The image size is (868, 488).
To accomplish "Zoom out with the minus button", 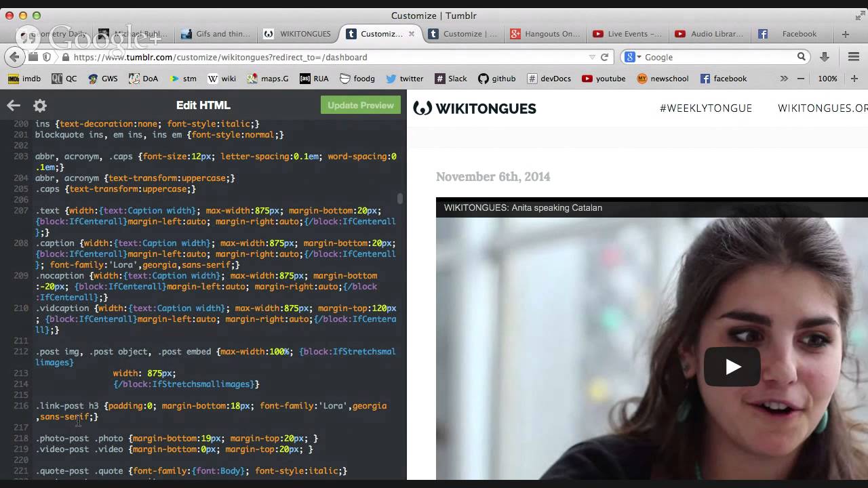I will [x=801, y=79].
